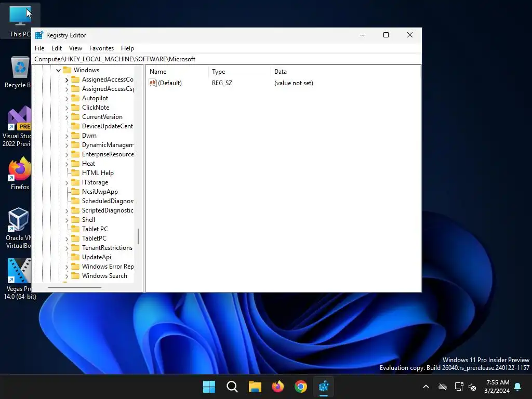This screenshot has width=532, height=399.
Task: Select the EnterpriseResource key
Action: 108,154
